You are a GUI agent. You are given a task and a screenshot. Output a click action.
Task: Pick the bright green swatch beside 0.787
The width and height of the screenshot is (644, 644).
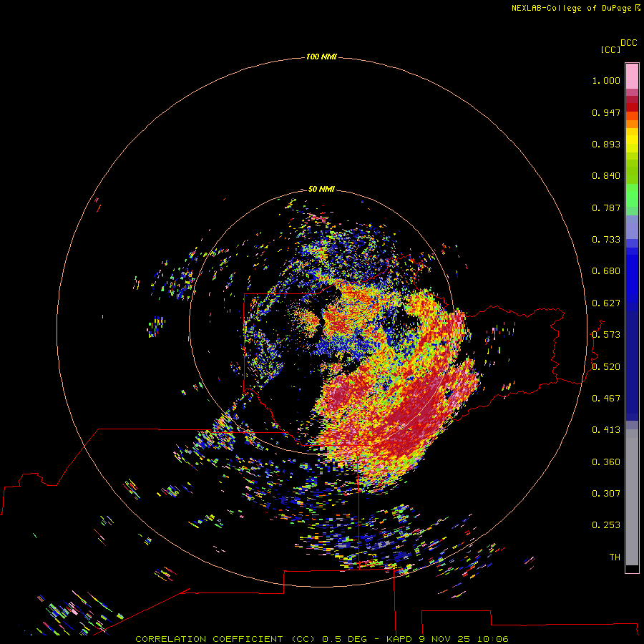632,195
